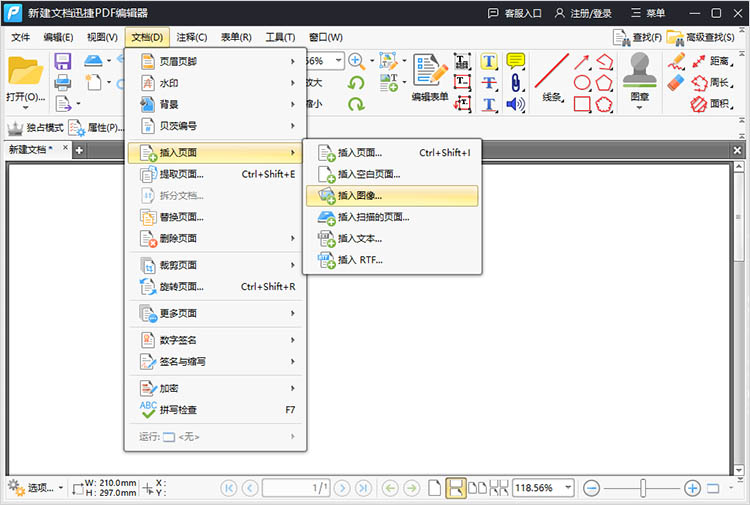Viewport: 750px width, 505px height.
Task: Choose Rotate Pages menu entry
Action: [215, 286]
